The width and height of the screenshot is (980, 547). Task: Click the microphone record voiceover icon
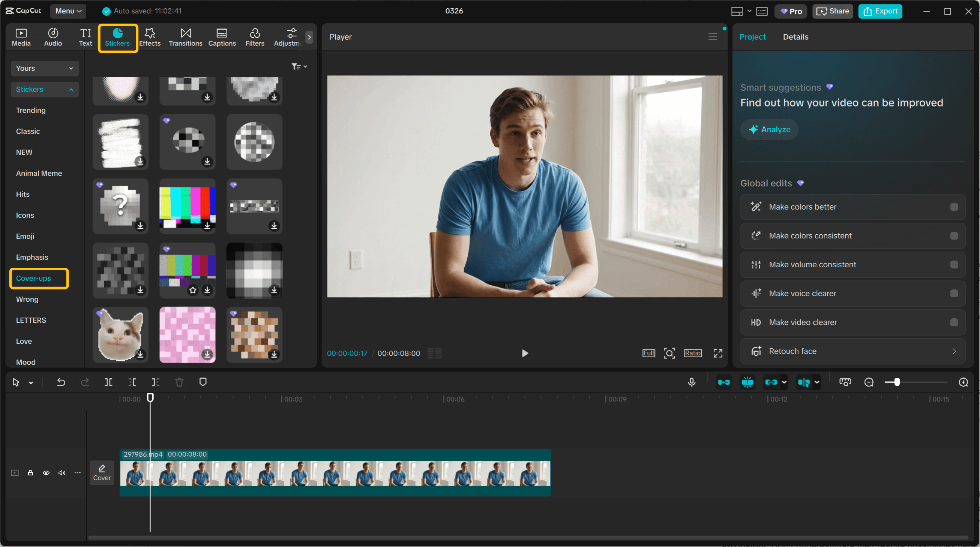pos(692,382)
